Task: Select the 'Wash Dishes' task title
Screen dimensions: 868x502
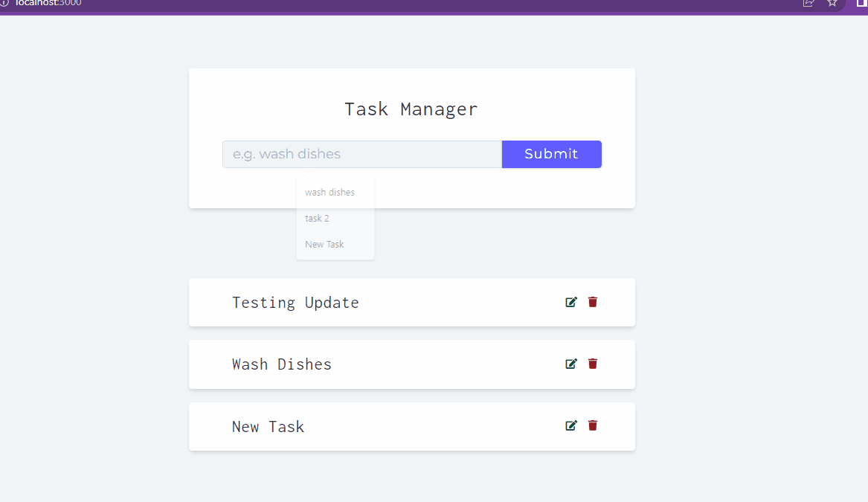Action: (x=282, y=364)
